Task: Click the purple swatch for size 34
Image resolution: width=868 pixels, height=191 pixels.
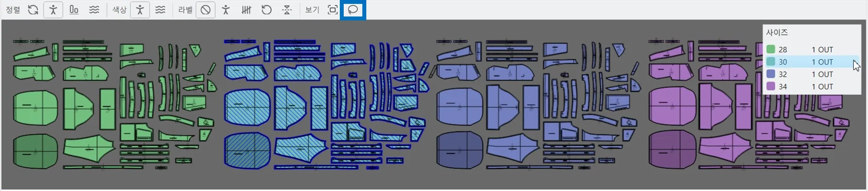Action: coord(771,86)
